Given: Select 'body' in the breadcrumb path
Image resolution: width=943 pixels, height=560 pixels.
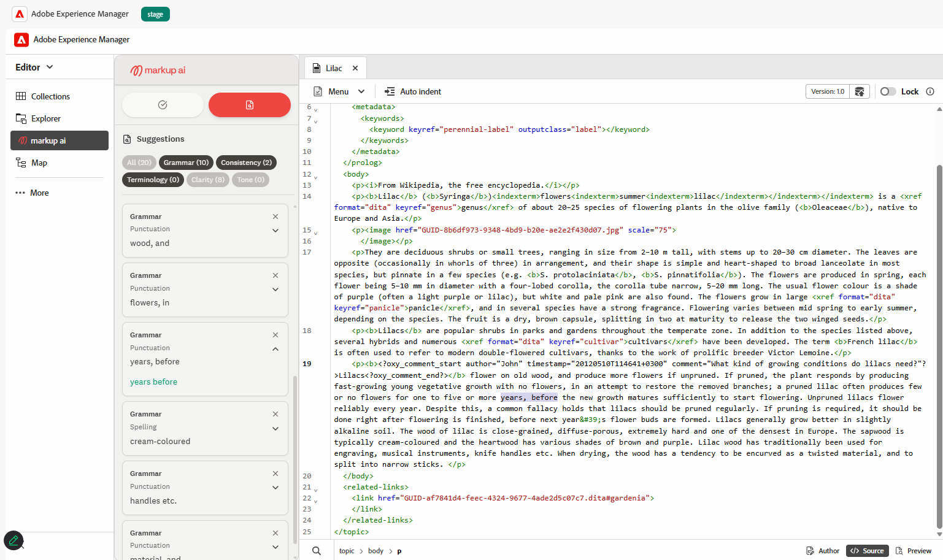Looking at the screenshot, I should tap(375, 551).
